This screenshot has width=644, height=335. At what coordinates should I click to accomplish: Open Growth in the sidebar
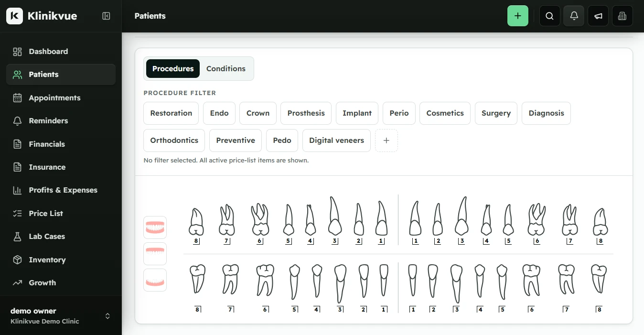point(61,283)
